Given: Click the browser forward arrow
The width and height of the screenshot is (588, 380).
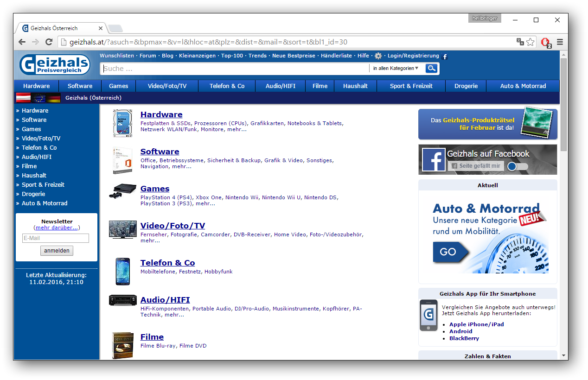Looking at the screenshot, I should pyautogui.click(x=35, y=42).
